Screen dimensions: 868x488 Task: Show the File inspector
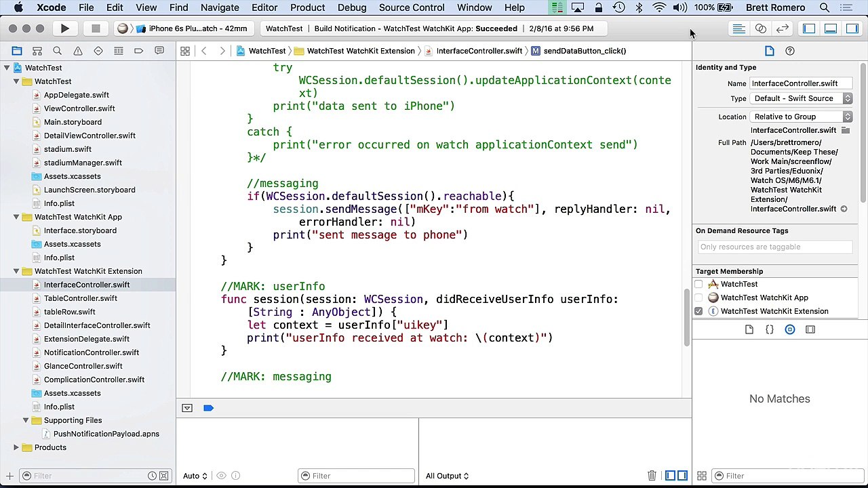[770, 51]
